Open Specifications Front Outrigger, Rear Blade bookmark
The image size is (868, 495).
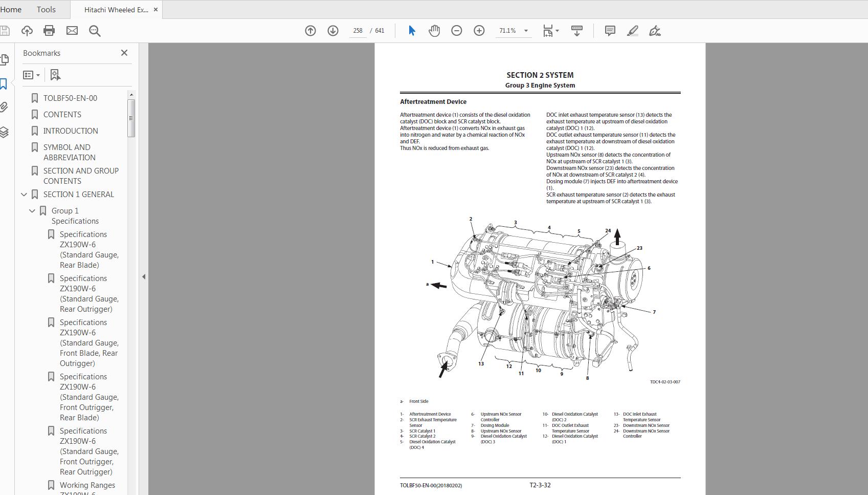[x=89, y=397]
